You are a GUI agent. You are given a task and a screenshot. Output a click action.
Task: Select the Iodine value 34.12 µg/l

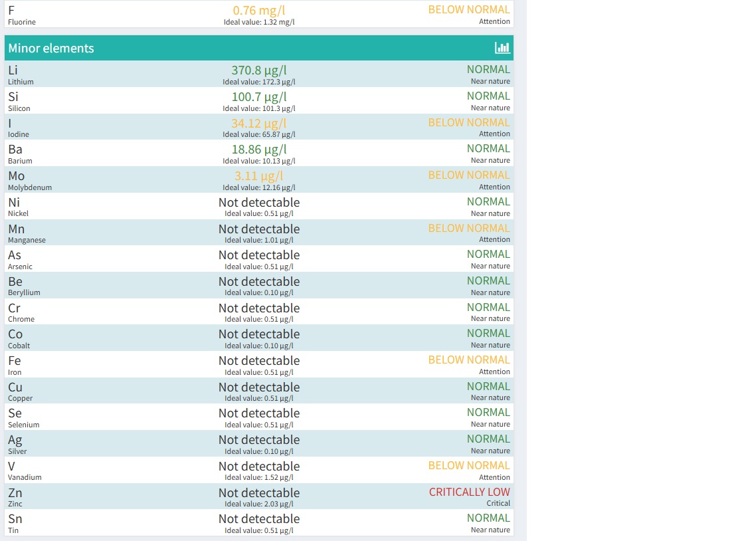(259, 124)
